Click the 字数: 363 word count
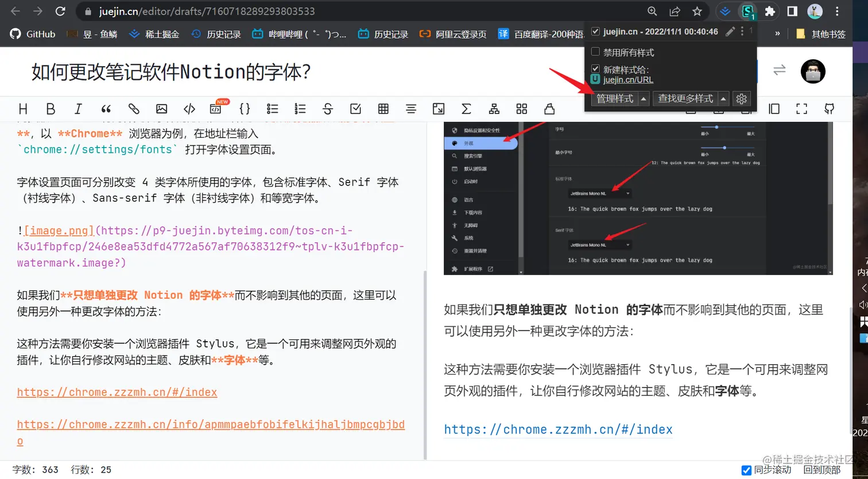The height and width of the screenshot is (479, 868). click(35, 470)
